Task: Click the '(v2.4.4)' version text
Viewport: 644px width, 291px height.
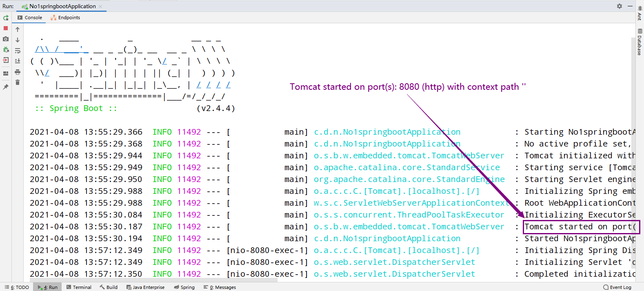Action: [215, 108]
